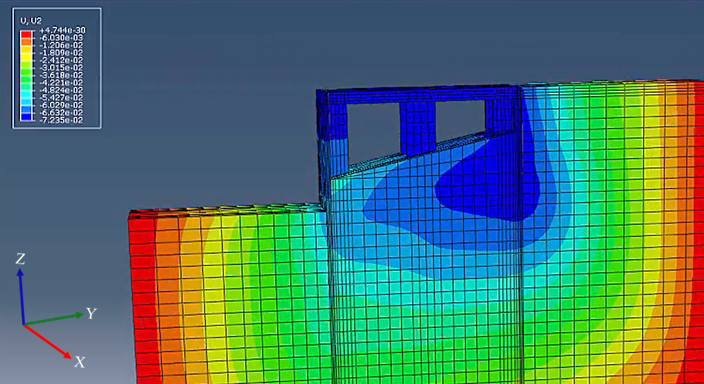The height and width of the screenshot is (384, 704).
Task: Pick the -1.206e-02 legend entry
Action: point(62,45)
